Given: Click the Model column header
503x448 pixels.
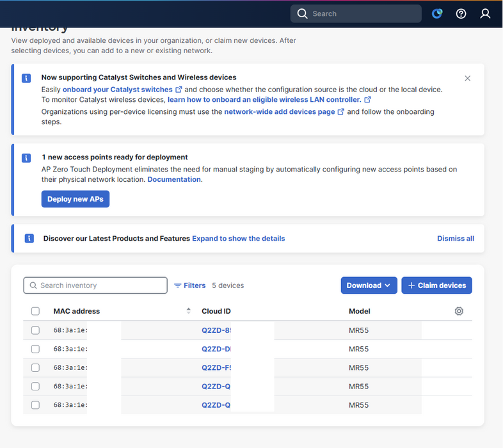Looking at the screenshot, I should pos(359,311).
